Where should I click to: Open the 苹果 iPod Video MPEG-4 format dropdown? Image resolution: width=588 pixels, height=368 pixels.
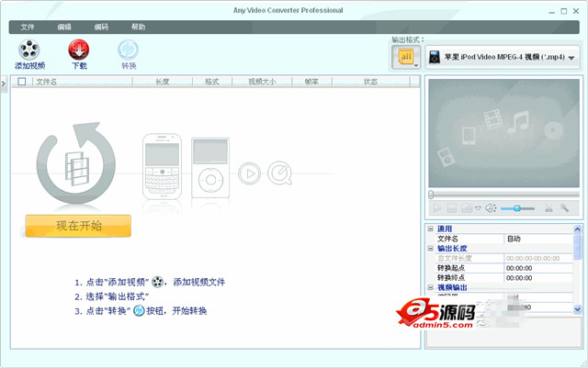click(x=503, y=57)
